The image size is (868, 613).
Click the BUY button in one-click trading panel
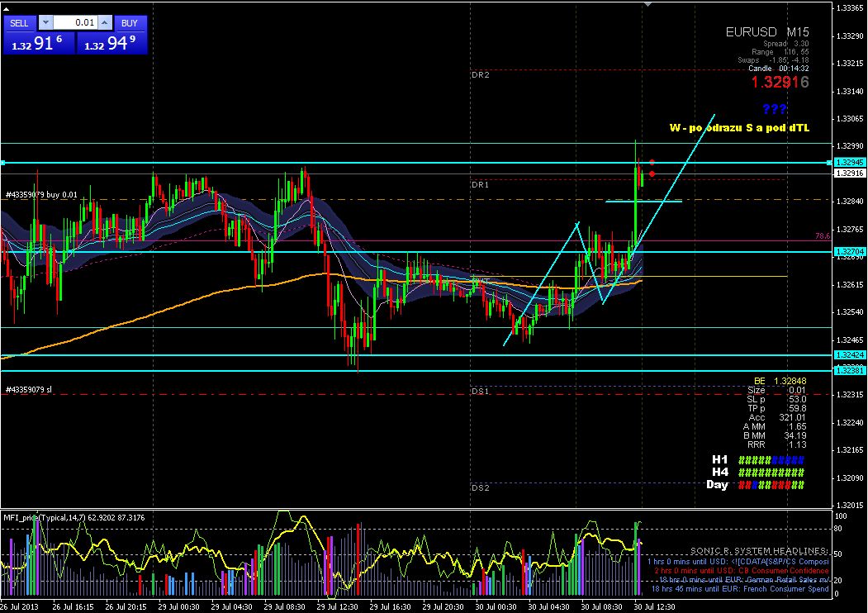pos(130,22)
